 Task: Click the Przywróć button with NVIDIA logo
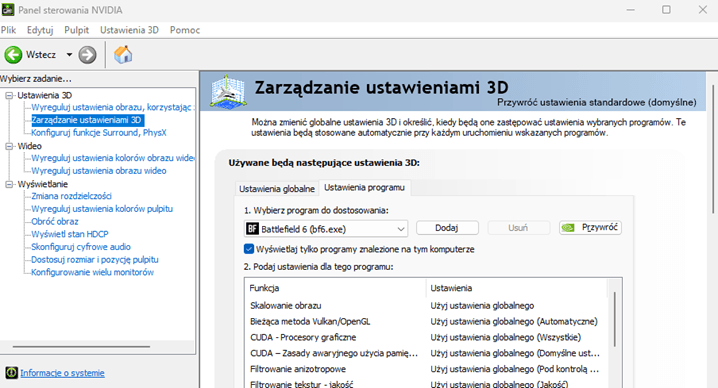coord(590,227)
